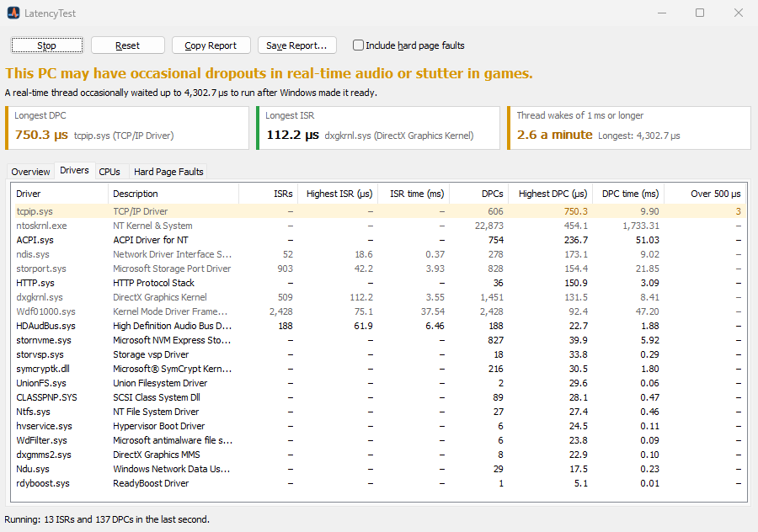This screenshot has height=532, width=758.
Task: Select the HDAudBus.sys row
Action: click(378, 326)
